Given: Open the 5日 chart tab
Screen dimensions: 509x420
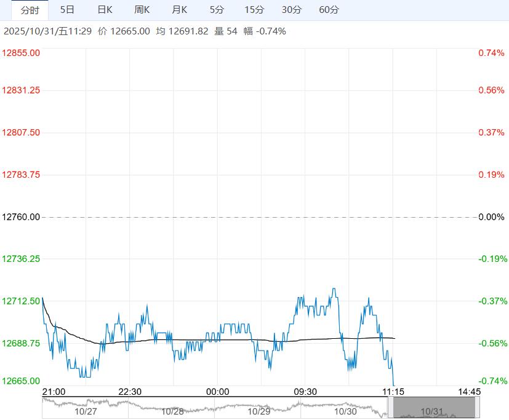Looking at the screenshot, I should (x=68, y=10).
